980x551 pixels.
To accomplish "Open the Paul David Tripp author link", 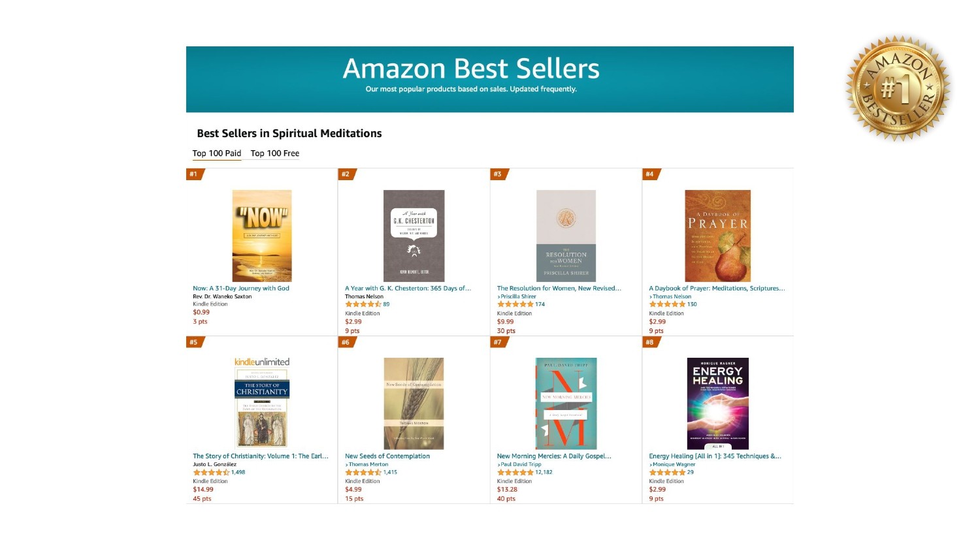I will click(521, 464).
